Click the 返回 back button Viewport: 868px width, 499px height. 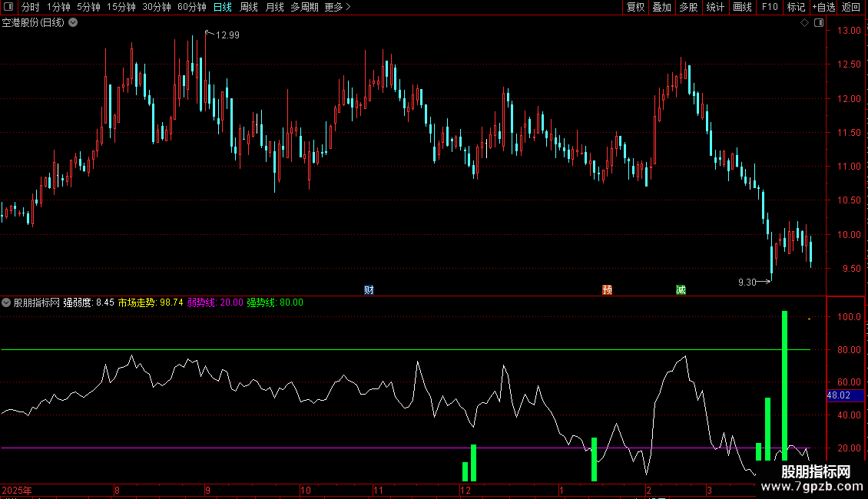pyautogui.click(x=851, y=8)
